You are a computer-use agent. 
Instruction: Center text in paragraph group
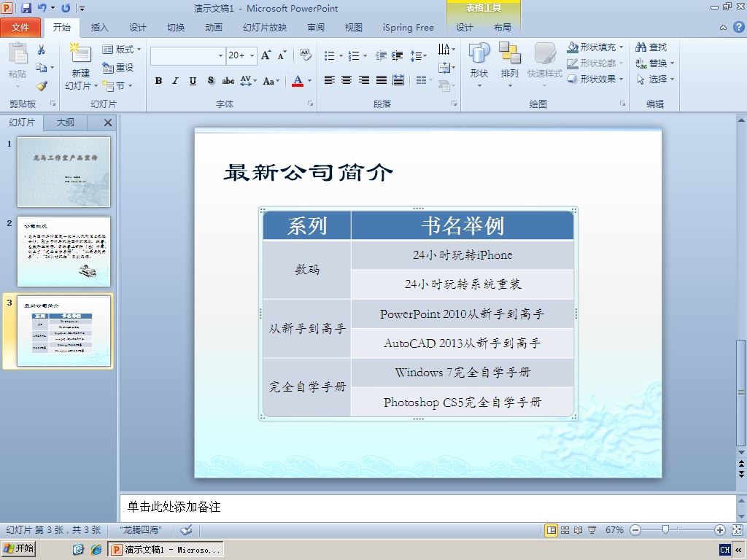[347, 80]
